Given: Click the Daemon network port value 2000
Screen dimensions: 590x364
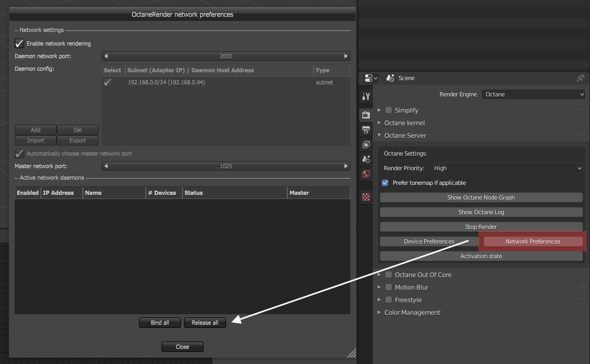Looking at the screenshot, I should point(226,56).
